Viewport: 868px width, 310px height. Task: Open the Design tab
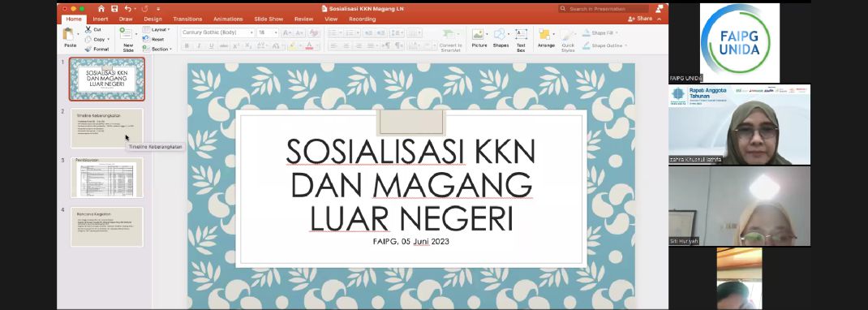[153, 19]
